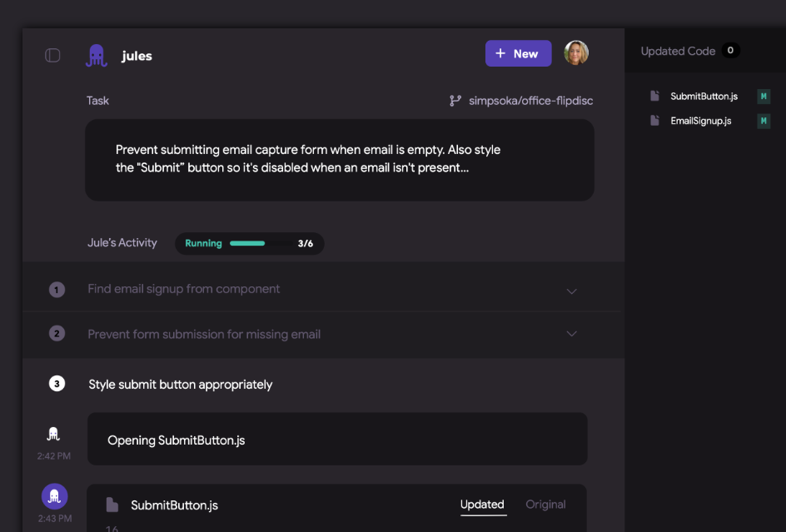This screenshot has width=786, height=532.
Task: Expand the Prevent form submission step
Action: 571,334
